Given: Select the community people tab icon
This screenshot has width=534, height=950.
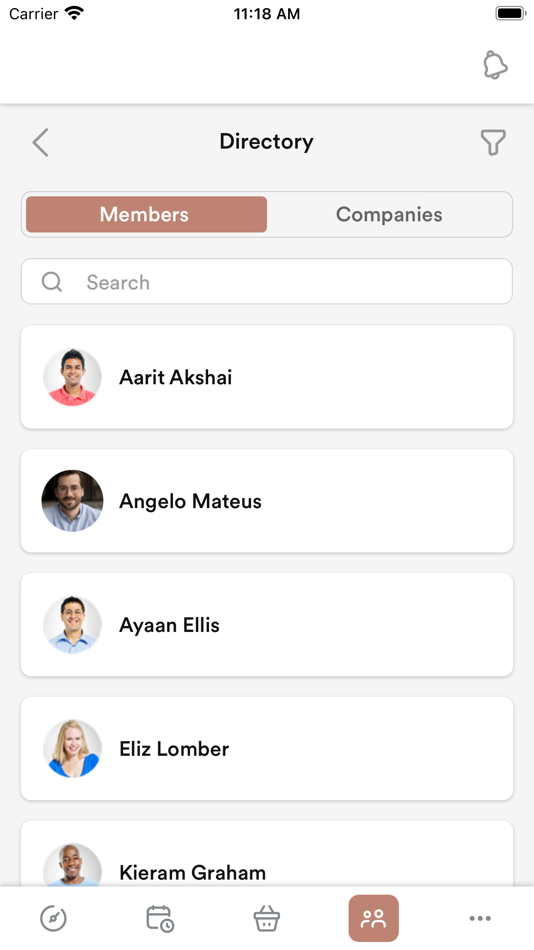Looking at the screenshot, I should click(373, 918).
